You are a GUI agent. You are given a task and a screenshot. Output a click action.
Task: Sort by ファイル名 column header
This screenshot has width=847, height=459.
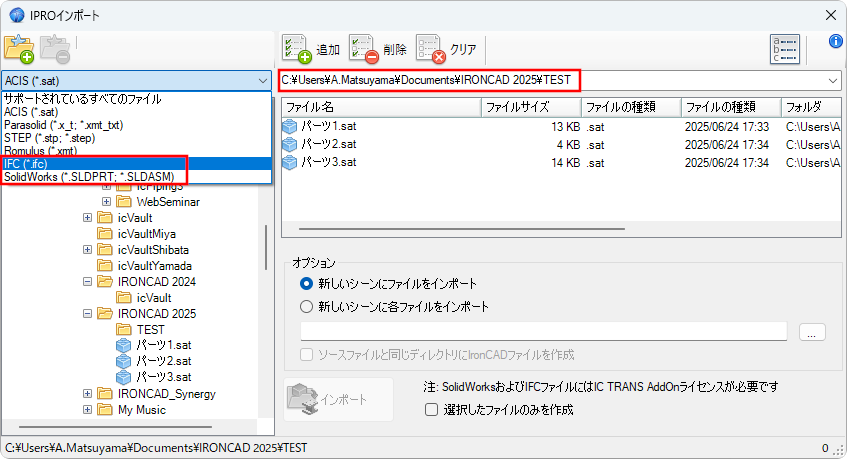pyautogui.click(x=381, y=107)
